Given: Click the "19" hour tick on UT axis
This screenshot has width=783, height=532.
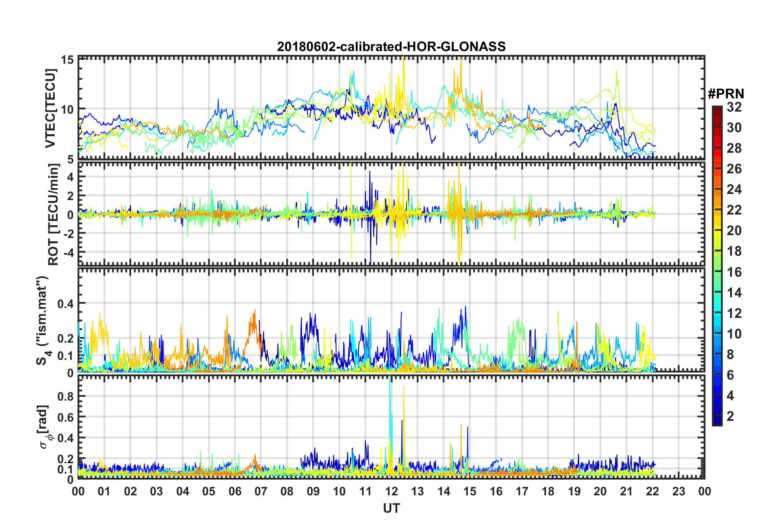Looking at the screenshot, I should click(574, 491).
